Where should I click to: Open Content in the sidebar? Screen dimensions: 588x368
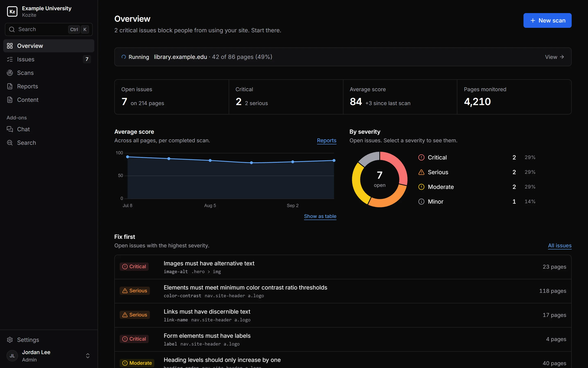point(49,100)
